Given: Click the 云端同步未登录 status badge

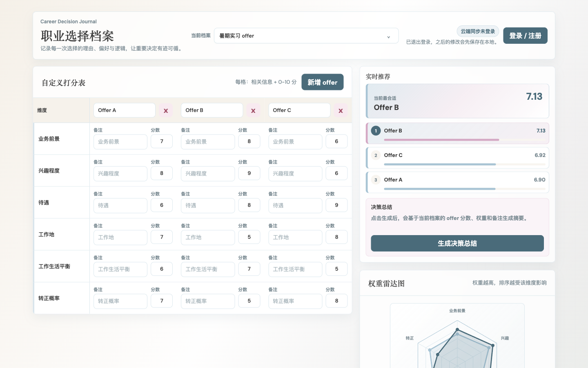Looking at the screenshot, I should [x=478, y=31].
